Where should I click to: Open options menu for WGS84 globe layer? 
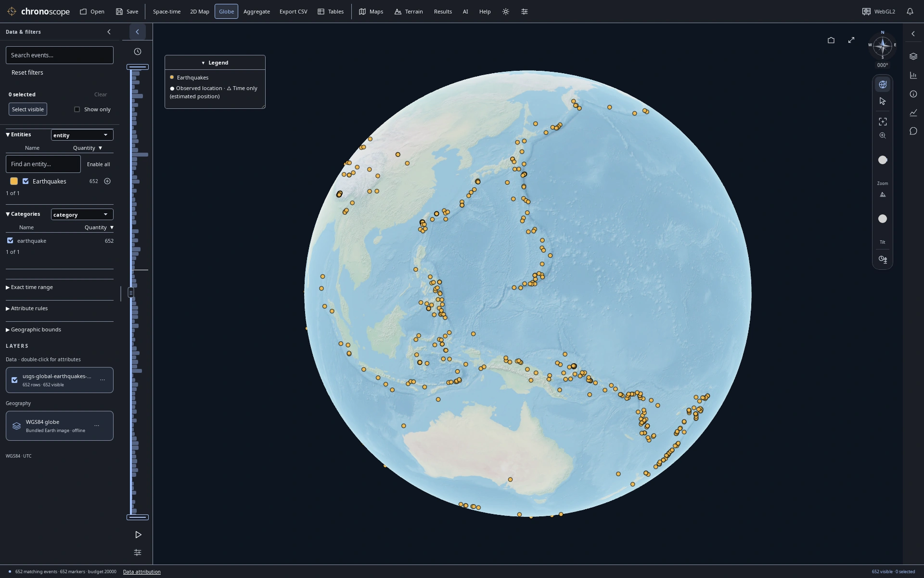(x=97, y=426)
